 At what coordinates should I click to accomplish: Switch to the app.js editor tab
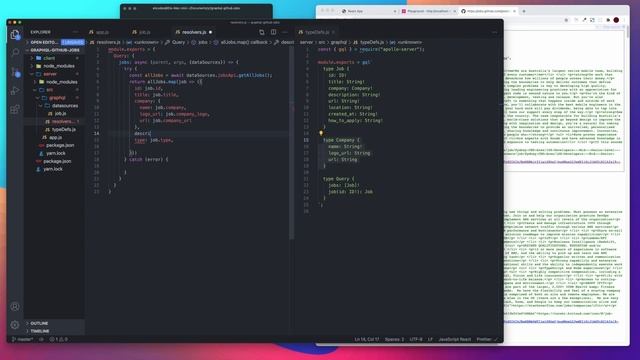point(107,32)
